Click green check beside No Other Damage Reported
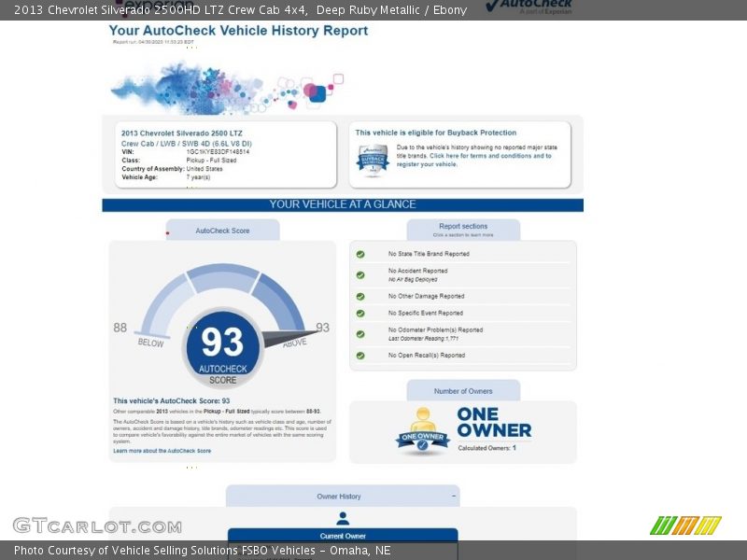The width and height of the screenshot is (747, 560). [x=360, y=297]
